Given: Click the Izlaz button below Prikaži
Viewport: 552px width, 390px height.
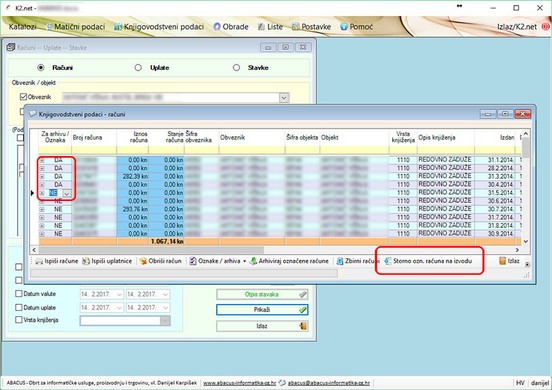Looking at the screenshot, I should point(262,326).
